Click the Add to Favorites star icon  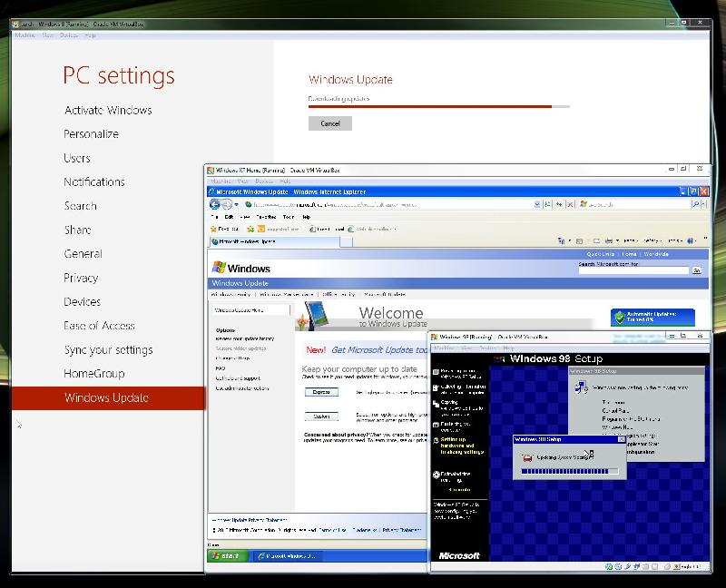[x=250, y=229]
